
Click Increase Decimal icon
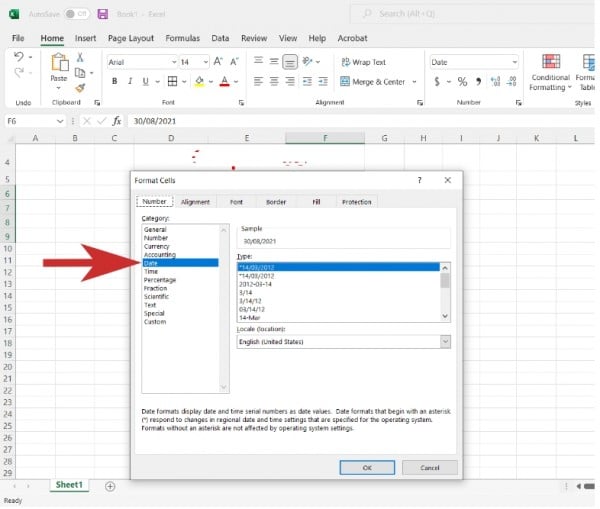[x=496, y=82]
